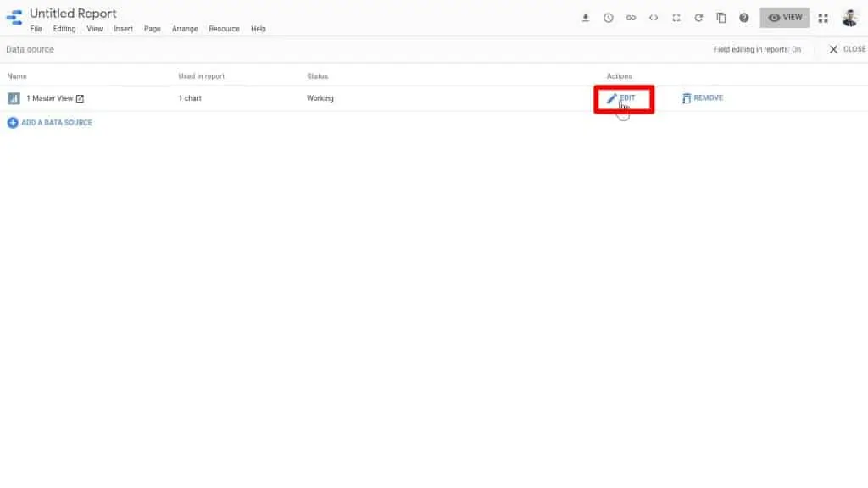
Task: Switch to VIEW mode
Action: [784, 17]
